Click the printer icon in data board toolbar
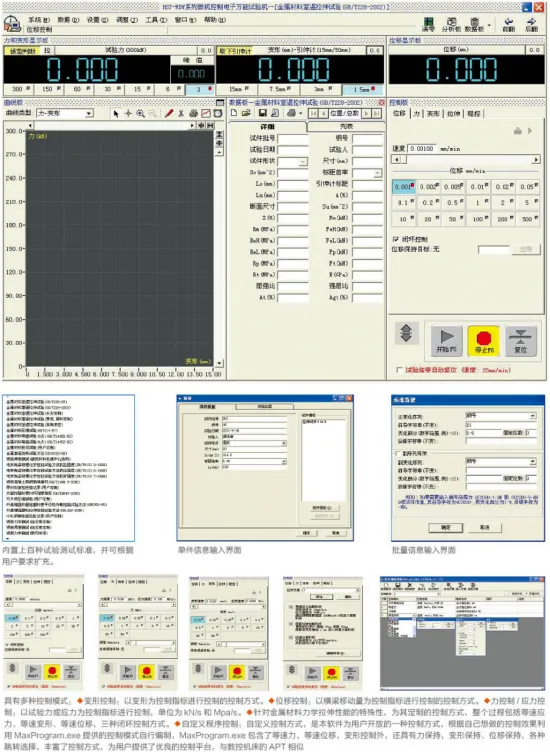 click(291, 113)
